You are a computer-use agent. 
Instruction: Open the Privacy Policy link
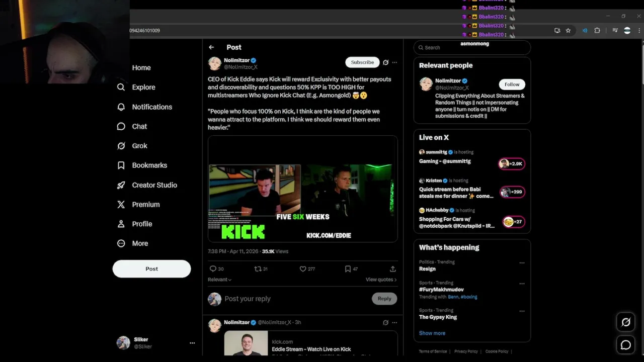tap(466, 351)
